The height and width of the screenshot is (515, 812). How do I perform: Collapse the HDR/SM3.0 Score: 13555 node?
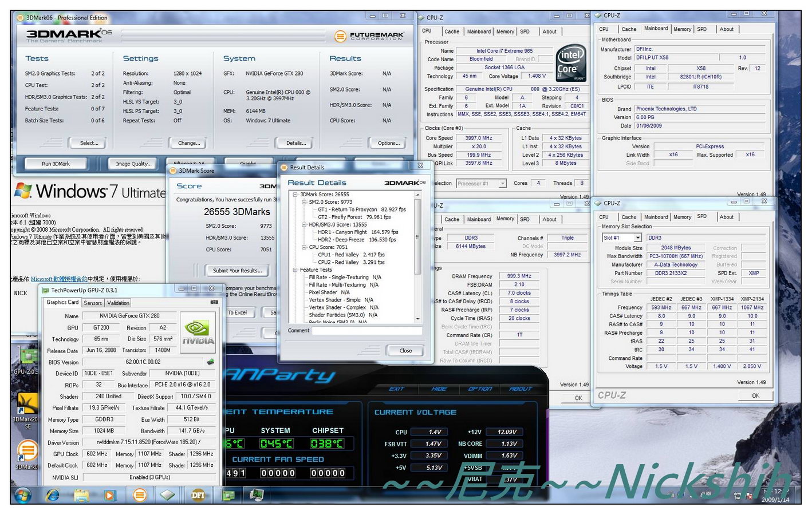305,225
